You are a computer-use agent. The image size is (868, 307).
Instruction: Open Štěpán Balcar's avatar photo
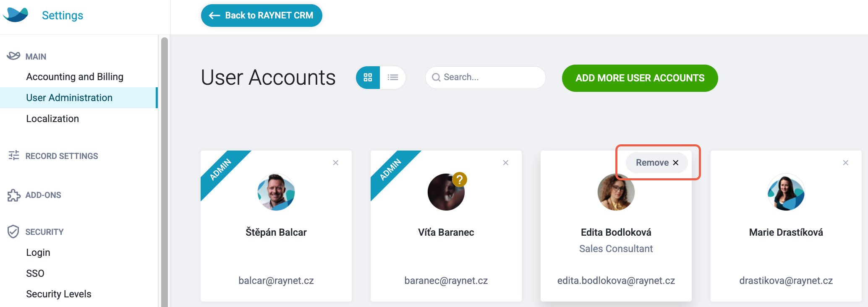click(x=276, y=192)
